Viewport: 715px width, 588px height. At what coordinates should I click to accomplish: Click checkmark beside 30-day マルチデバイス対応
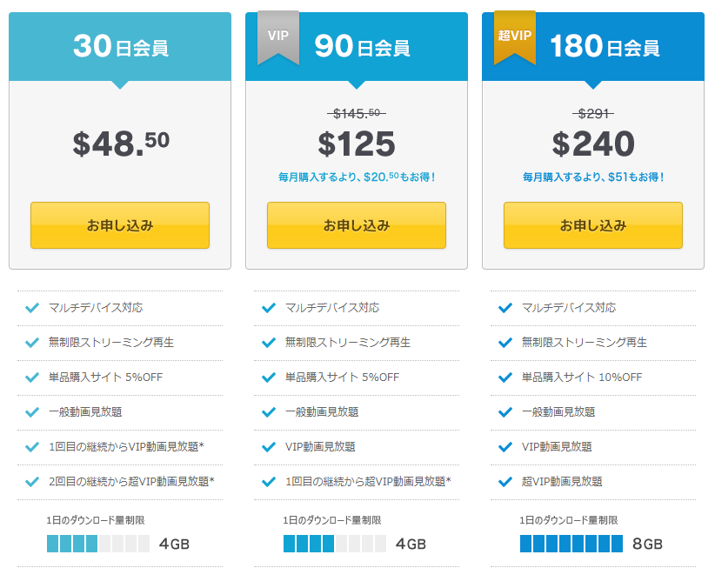32,308
